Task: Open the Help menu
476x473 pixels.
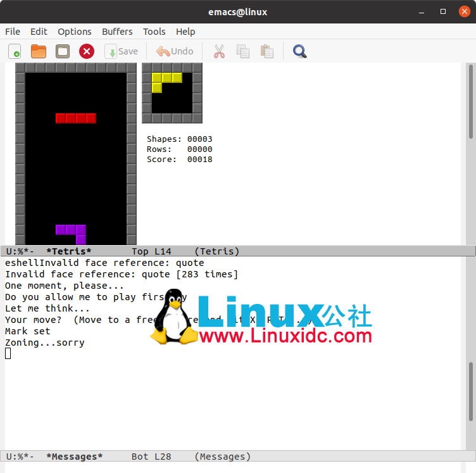Action: pos(185,32)
